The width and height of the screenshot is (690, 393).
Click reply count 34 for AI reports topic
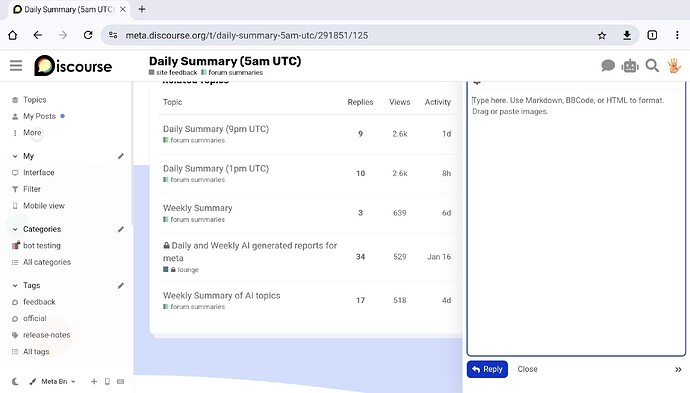[360, 257]
